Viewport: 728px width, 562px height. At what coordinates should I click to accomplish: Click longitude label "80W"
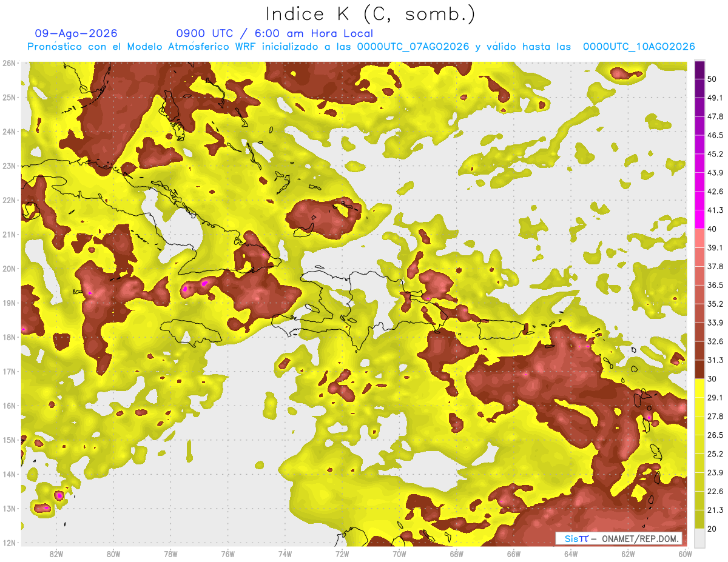click(x=113, y=554)
